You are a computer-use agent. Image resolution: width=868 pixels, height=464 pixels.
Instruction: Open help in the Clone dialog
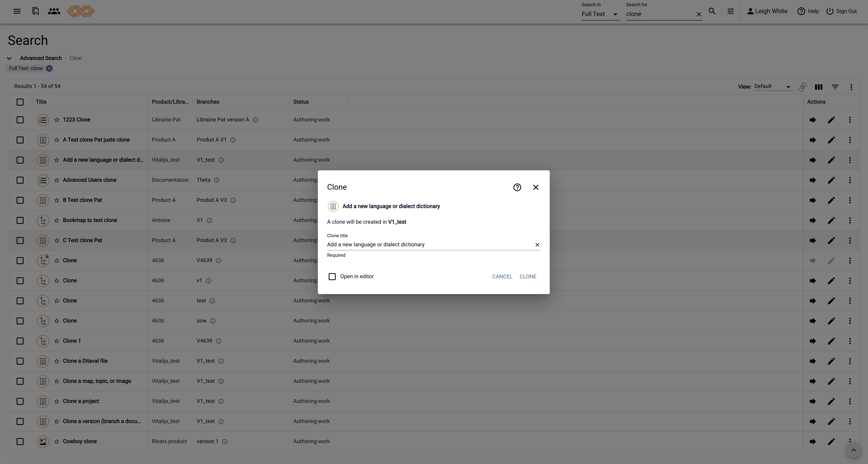(x=517, y=188)
